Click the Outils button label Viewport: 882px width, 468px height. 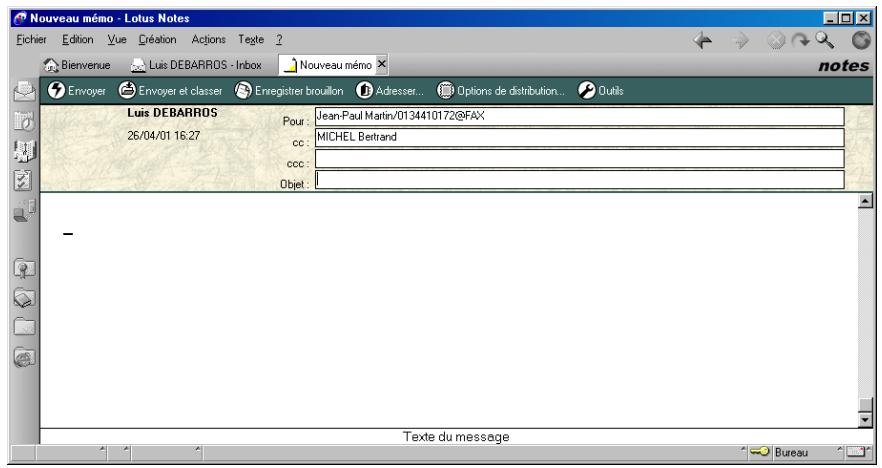click(x=611, y=91)
